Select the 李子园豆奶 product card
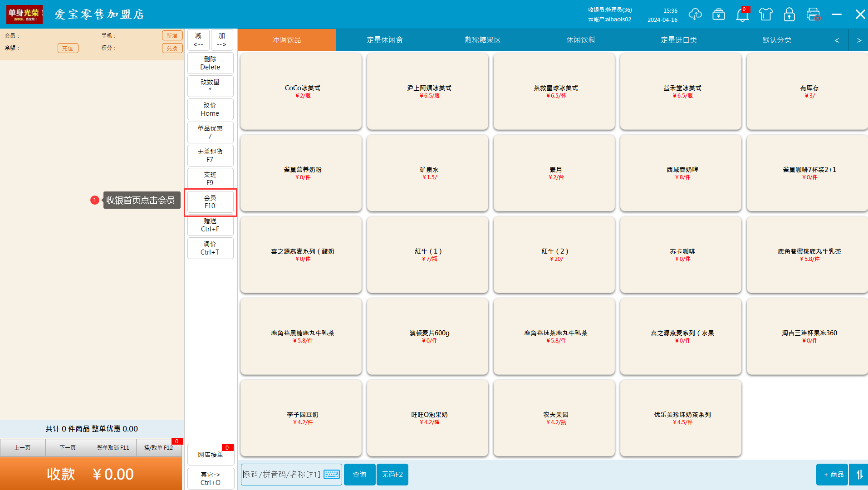Screen dimensions: 868x490 tap(301, 418)
